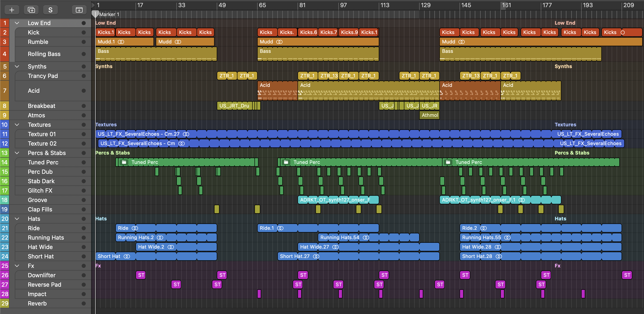Collapse the Hats track group
This screenshot has width=644, height=314.
(17, 219)
